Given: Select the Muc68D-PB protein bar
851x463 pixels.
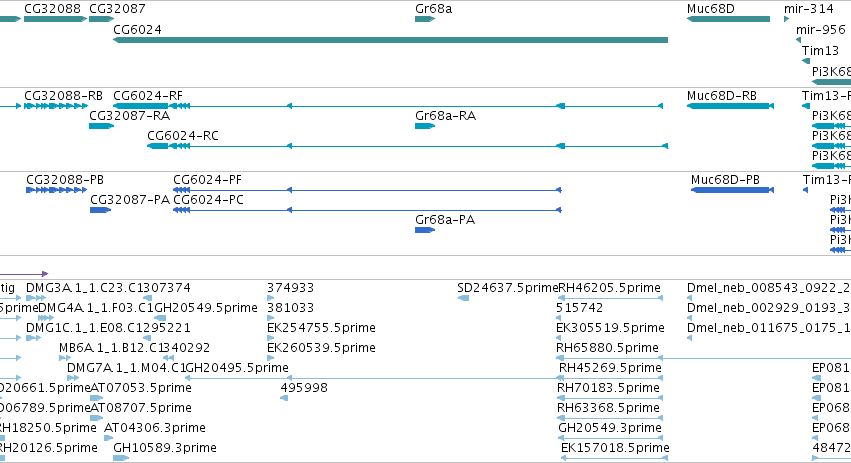Looking at the screenshot, I should (x=732, y=190).
